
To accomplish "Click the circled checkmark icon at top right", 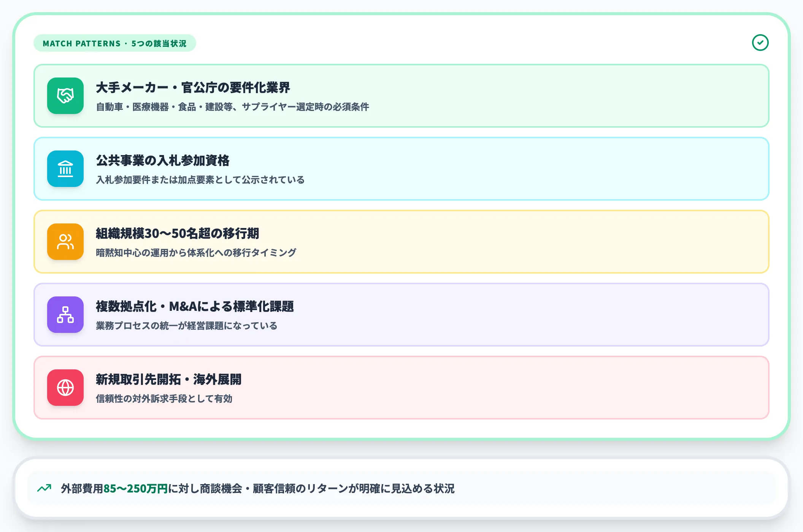I will click(x=760, y=43).
